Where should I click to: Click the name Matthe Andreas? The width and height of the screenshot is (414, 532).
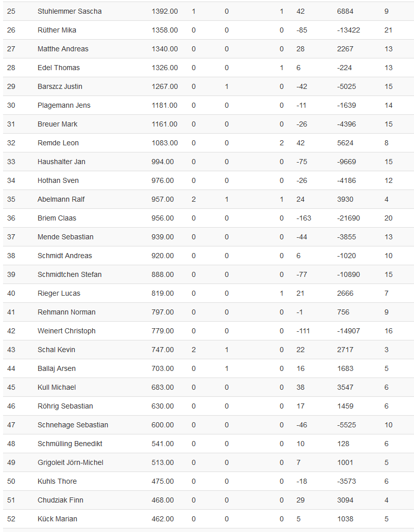[x=63, y=49]
